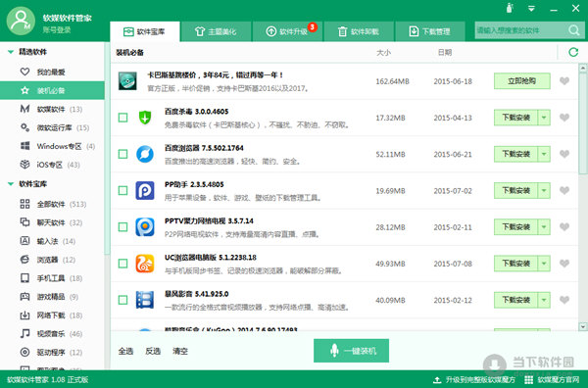Click the search magnifier icon

tap(573, 30)
